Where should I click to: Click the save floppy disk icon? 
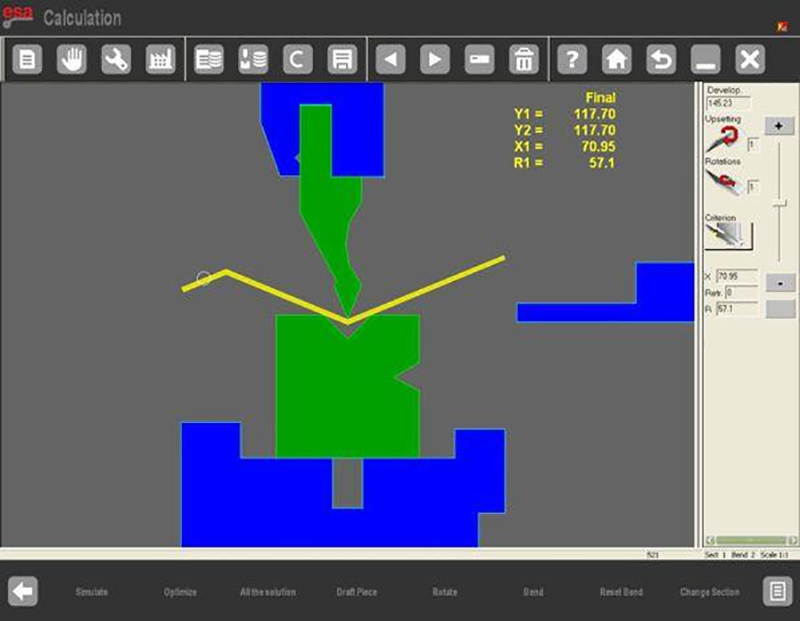point(342,60)
